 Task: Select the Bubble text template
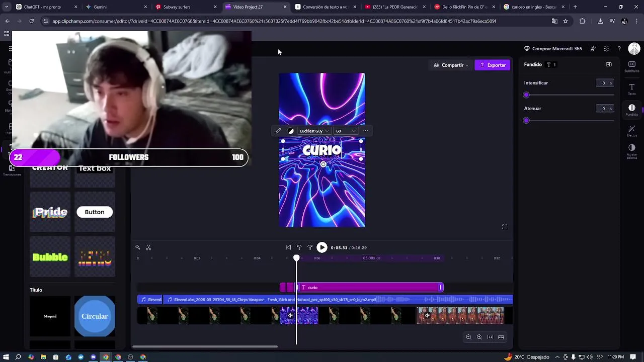pyautogui.click(x=50, y=257)
